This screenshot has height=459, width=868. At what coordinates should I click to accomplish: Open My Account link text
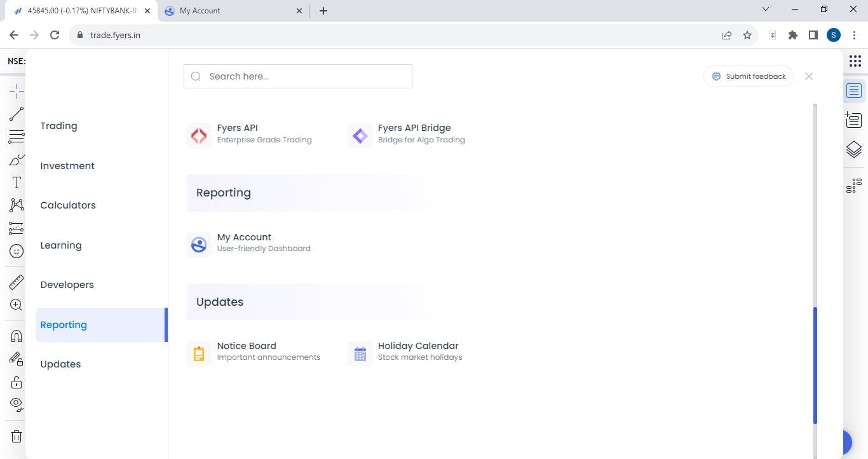click(244, 237)
